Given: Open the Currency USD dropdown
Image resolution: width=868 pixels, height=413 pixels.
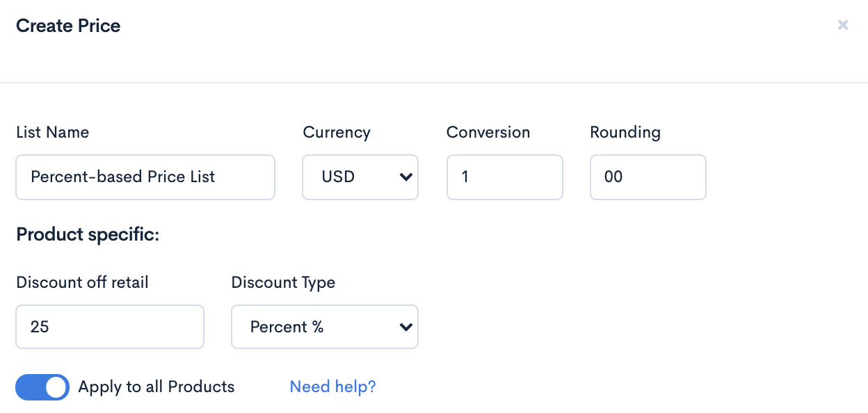Looking at the screenshot, I should 360,177.
